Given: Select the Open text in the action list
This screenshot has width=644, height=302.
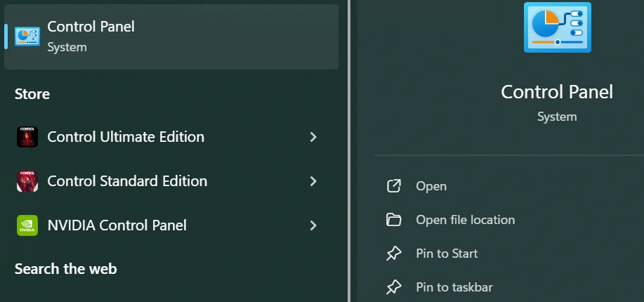Looking at the screenshot, I should click(431, 186).
